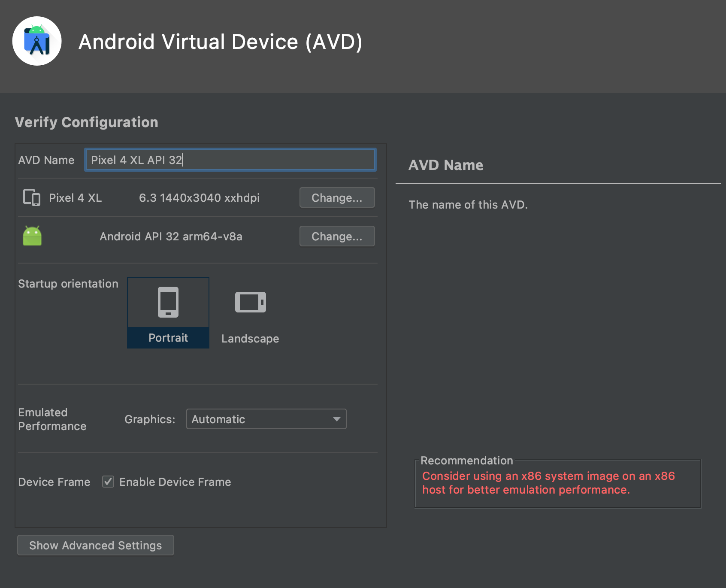Change the Pixel 4 XL hardware device

pyautogui.click(x=337, y=197)
